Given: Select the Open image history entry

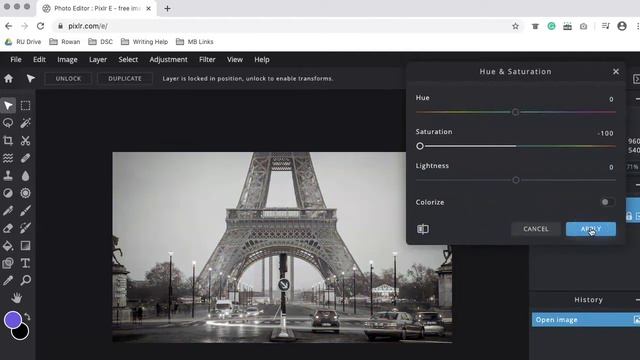Looking at the screenshot, I should [586, 320].
